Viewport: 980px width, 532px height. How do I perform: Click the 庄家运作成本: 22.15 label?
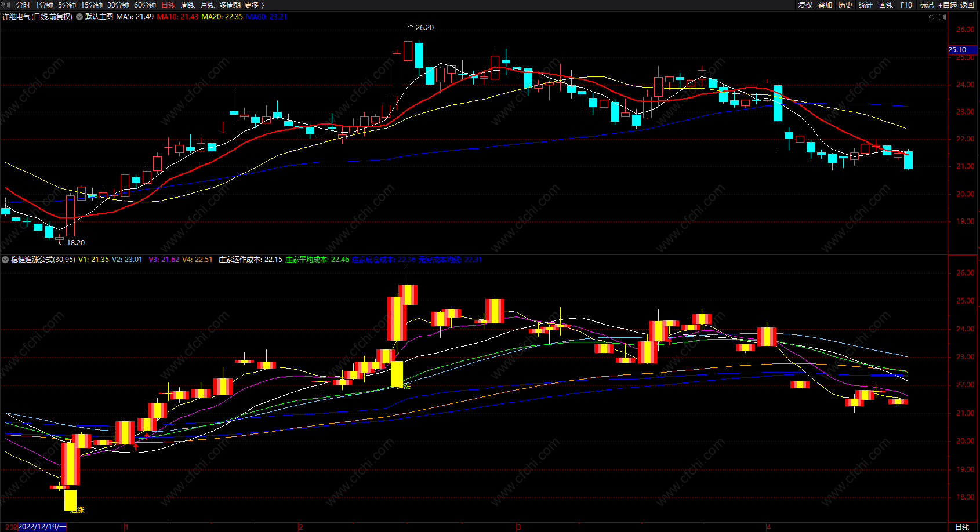tap(251, 260)
